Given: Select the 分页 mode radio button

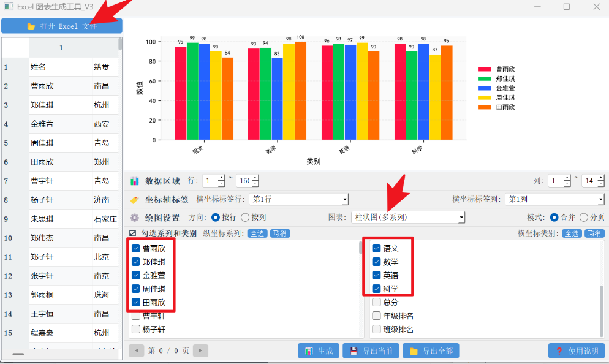Looking at the screenshot, I should (x=584, y=218).
